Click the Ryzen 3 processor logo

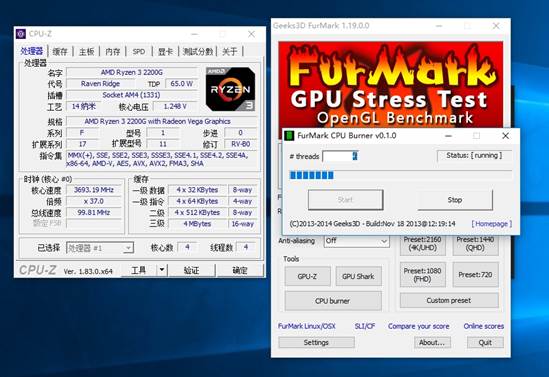coord(230,89)
